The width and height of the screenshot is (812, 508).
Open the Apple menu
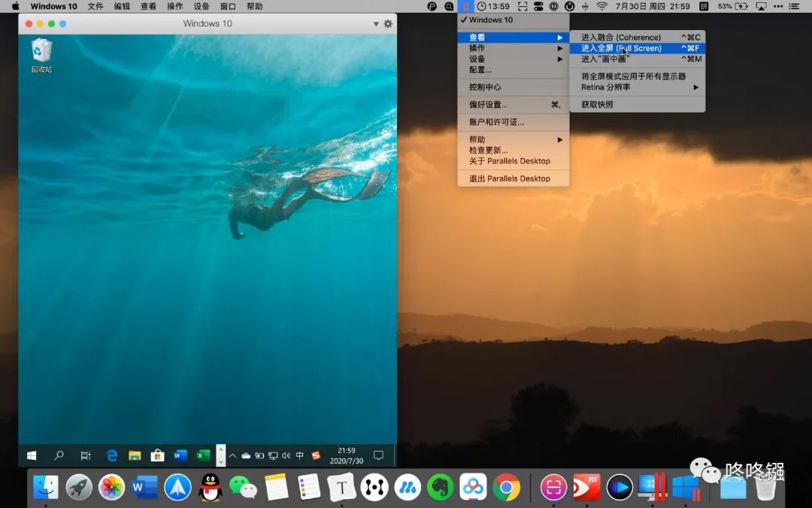tap(15, 6)
